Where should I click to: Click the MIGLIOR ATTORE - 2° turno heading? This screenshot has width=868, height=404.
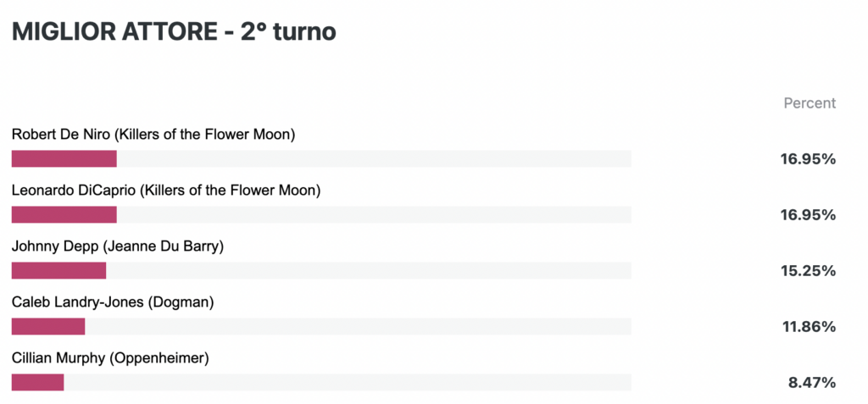pos(174,32)
